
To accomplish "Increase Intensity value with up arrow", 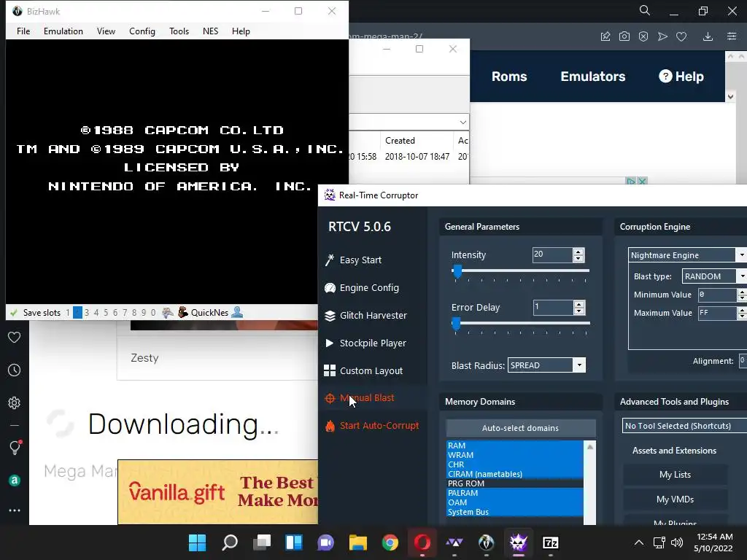I will [578, 252].
